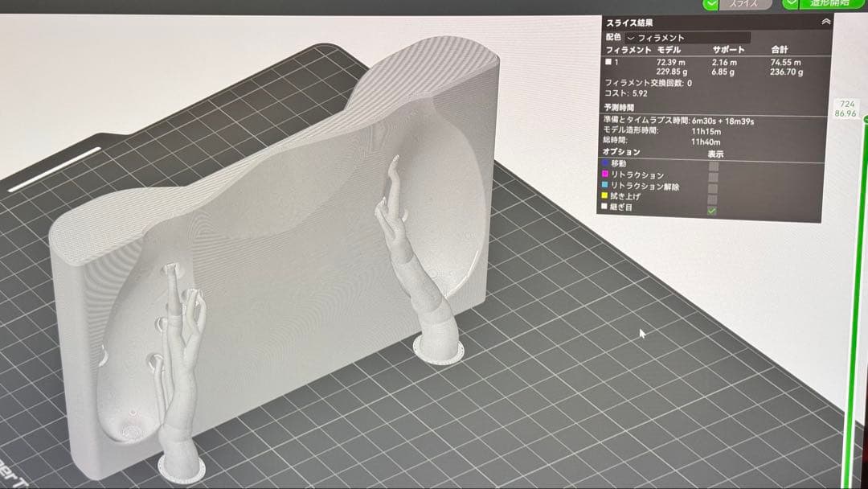The width and height of the screenshot is (868, 489).
Task: Click the 準備とタイムラプス時間 6m30s + 18m39s value
Action: pos(723,121)
